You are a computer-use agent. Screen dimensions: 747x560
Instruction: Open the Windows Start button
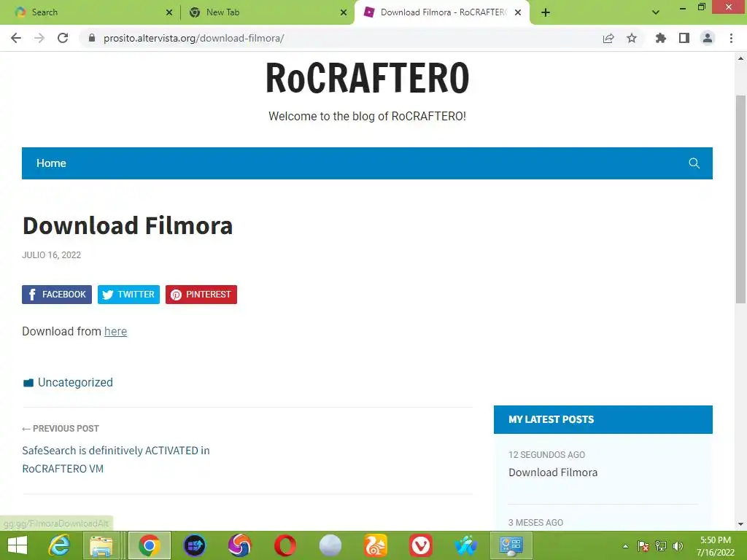[18, 545]
